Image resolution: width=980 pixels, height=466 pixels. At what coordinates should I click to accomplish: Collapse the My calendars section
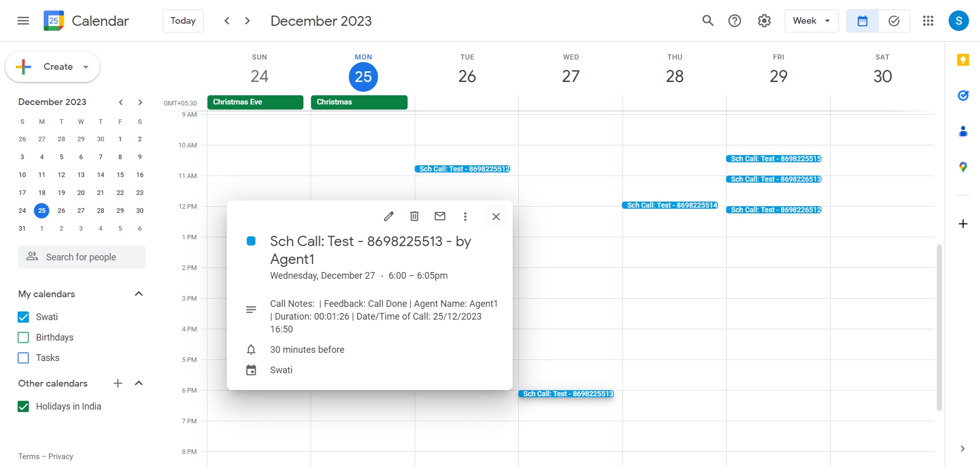click(x=139, y=294)
